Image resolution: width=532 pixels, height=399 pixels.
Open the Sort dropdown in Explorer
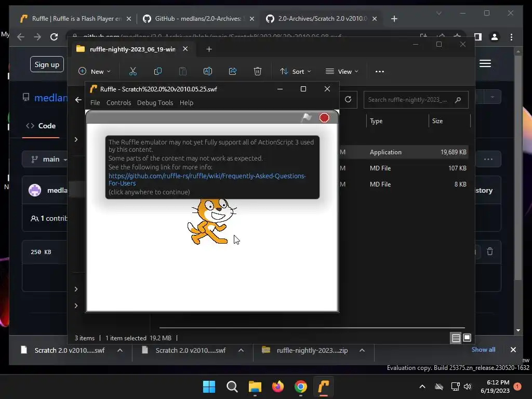click(x=295, y=71)
